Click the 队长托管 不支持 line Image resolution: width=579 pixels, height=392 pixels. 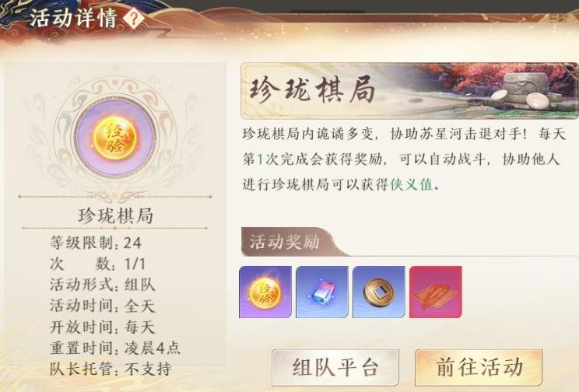tap(111, 369)
